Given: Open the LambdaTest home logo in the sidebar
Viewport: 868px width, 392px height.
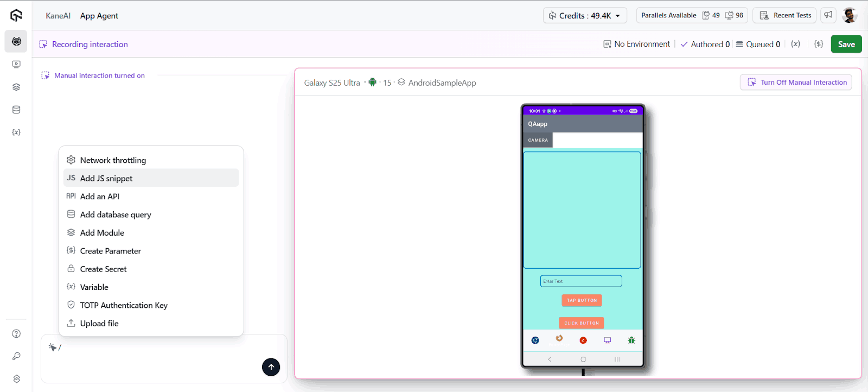Looking at the screenshot, I should pyautogui.click(x=16, y=16).
